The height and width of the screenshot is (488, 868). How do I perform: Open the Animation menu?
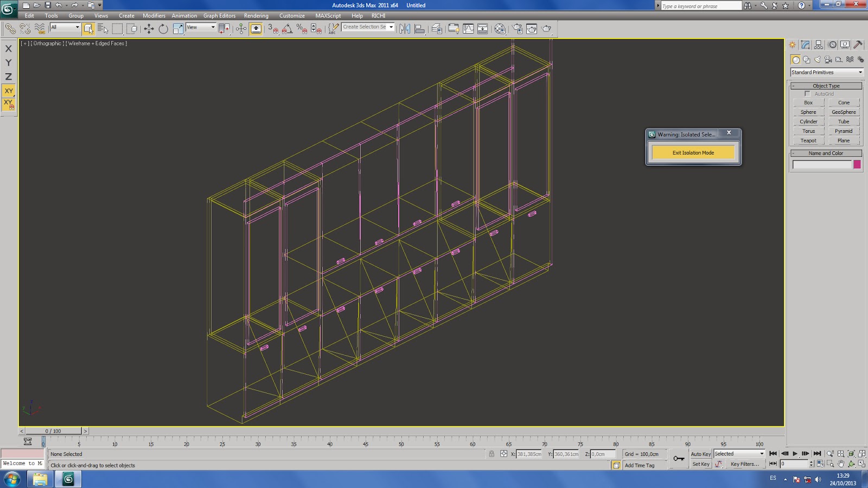pyautogui.click(x=184, y=16)
